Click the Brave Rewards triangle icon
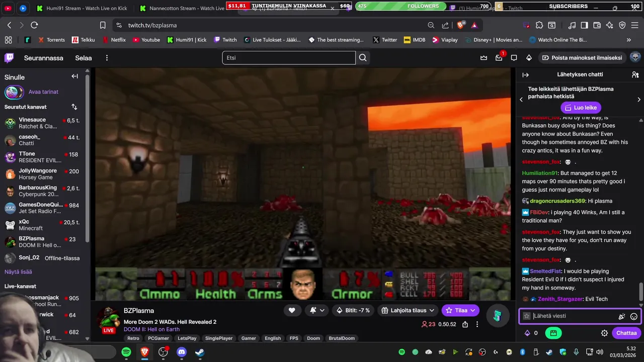The width and height of the screenshot is (644, 362). point(474,25)
